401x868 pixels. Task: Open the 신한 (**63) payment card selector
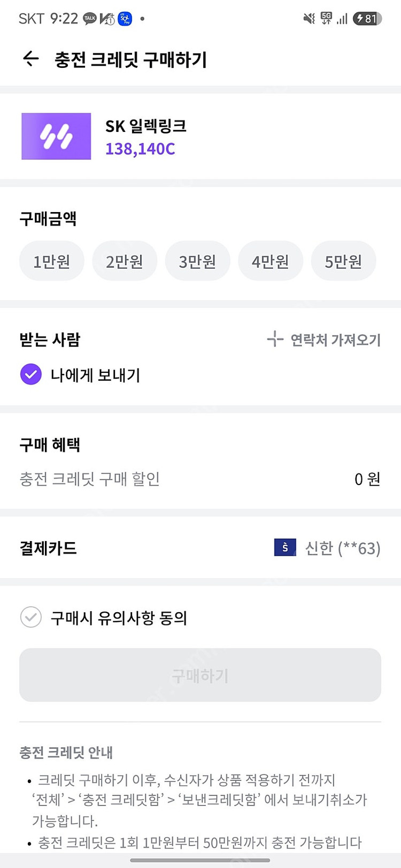click(x=342, y=548)
